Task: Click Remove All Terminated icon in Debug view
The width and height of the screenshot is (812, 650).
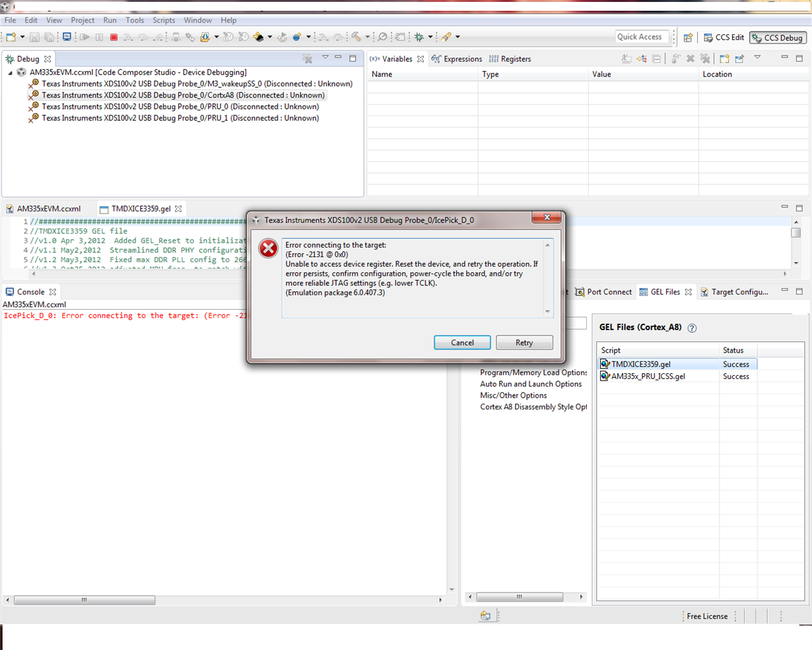Action: click(x=308, y=59)
